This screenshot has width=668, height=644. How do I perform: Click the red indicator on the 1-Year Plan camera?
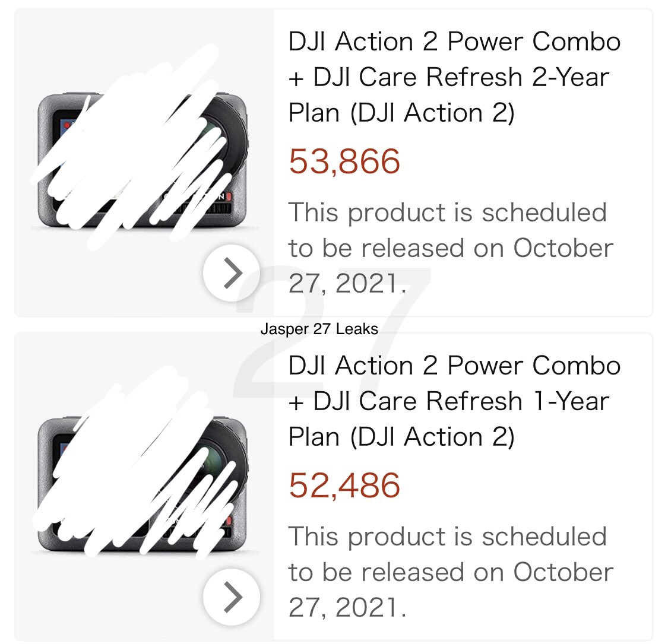(229, 520)
